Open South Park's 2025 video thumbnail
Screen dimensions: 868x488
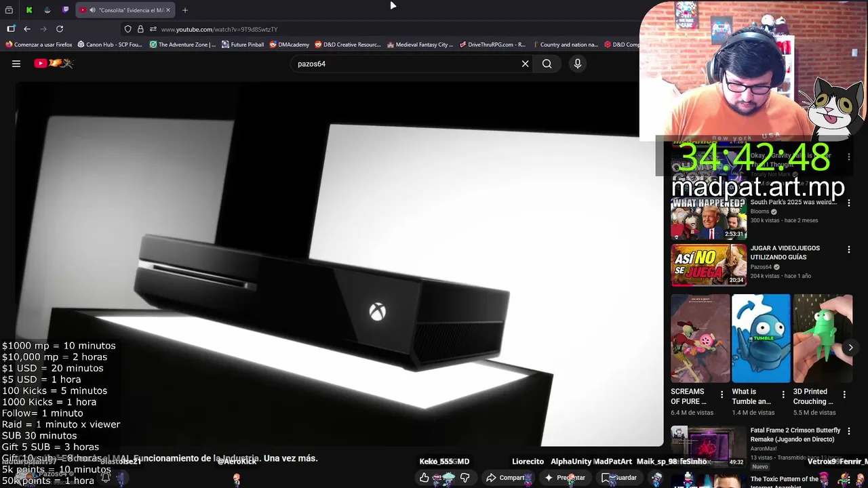tap(709, 218)
